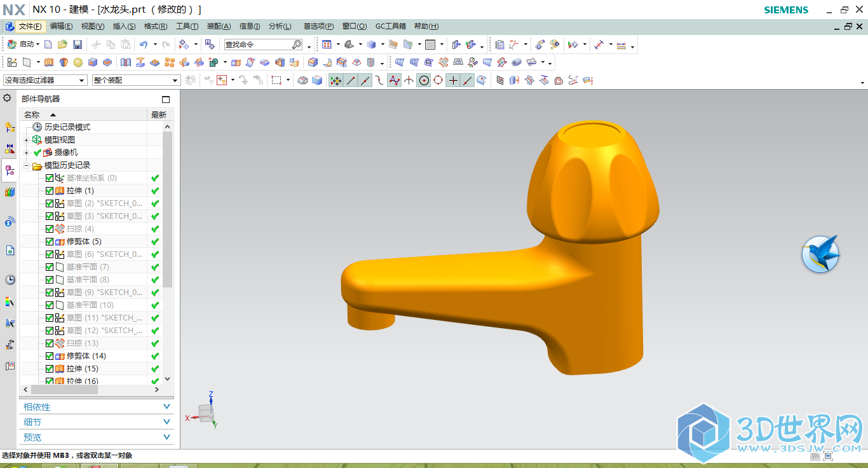Open the Roles sidebar icon
The image size is (868, 468).
(10, 366)
